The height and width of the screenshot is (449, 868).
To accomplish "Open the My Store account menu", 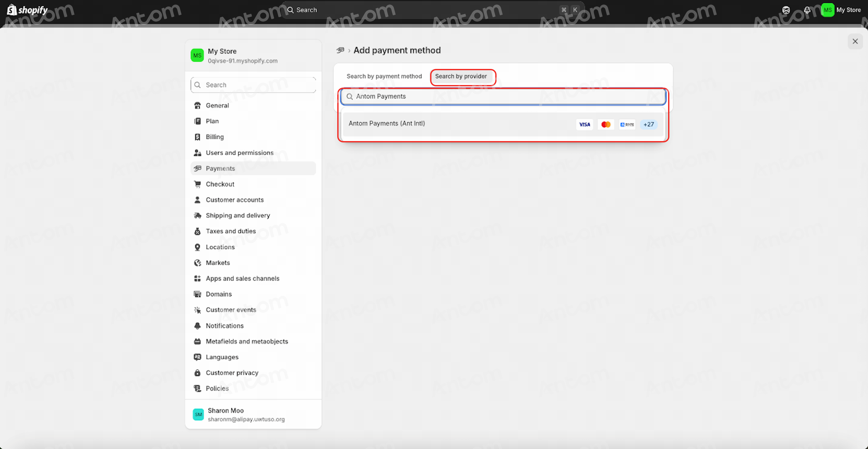I will pyautogui.click(x=841, y=10).
